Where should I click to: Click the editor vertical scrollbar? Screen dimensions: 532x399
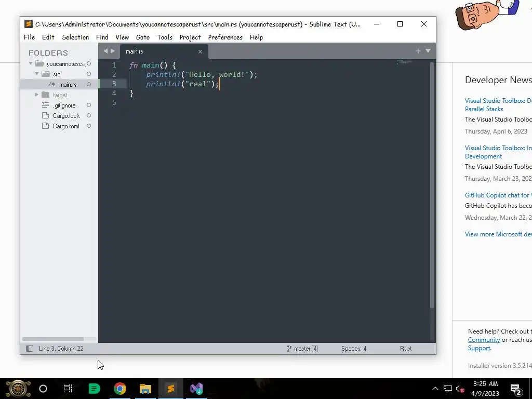point(432,185)
